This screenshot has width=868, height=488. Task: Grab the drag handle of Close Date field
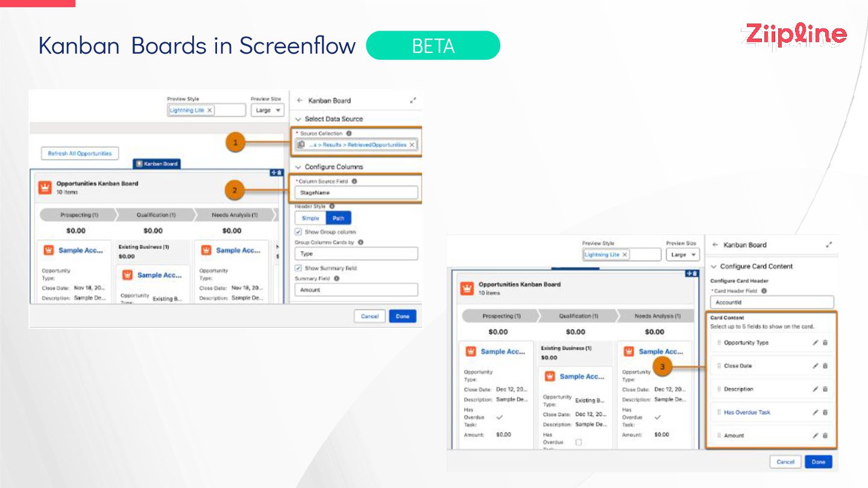[x=719, y=366]
